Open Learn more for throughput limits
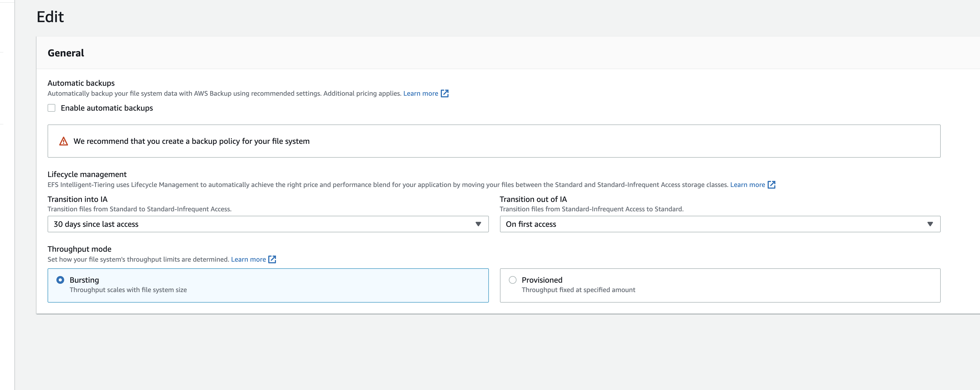This screenshot has width=980, height=390. click(249, 259)
